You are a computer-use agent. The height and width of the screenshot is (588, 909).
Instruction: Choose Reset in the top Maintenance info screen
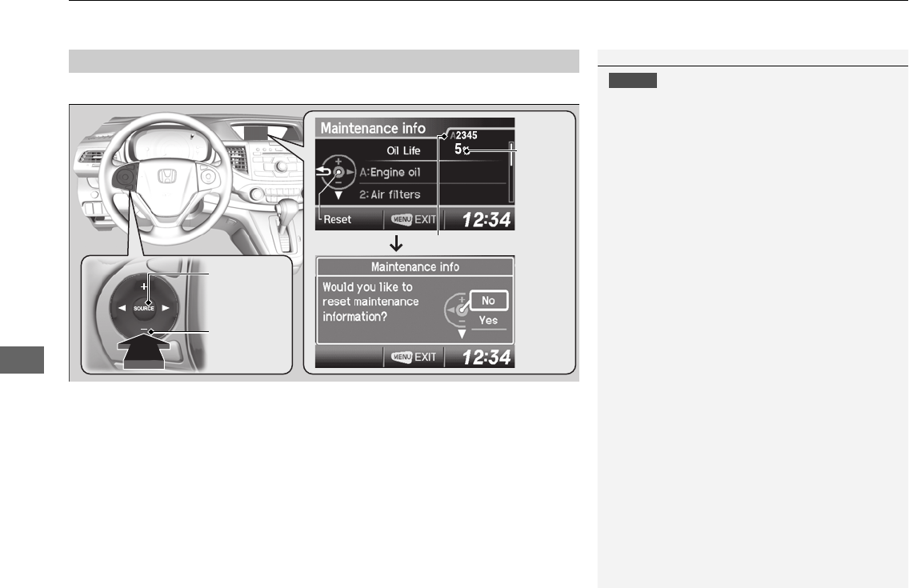click(x=337, y=219)
